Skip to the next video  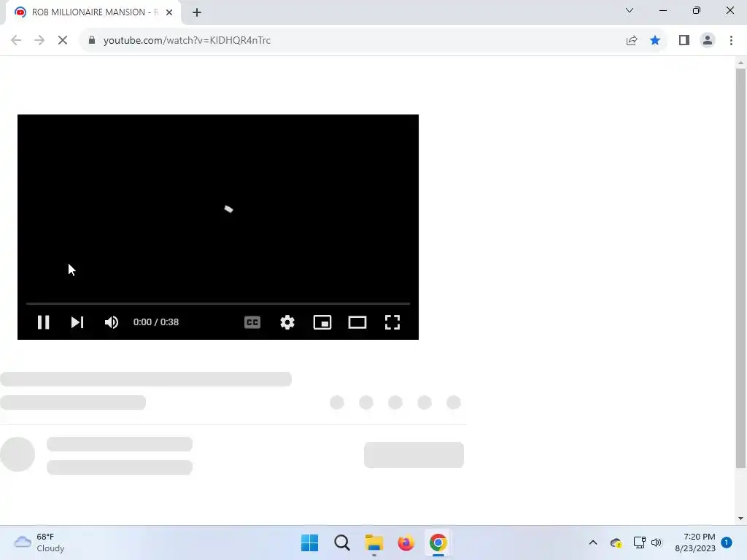pos(77,322)
